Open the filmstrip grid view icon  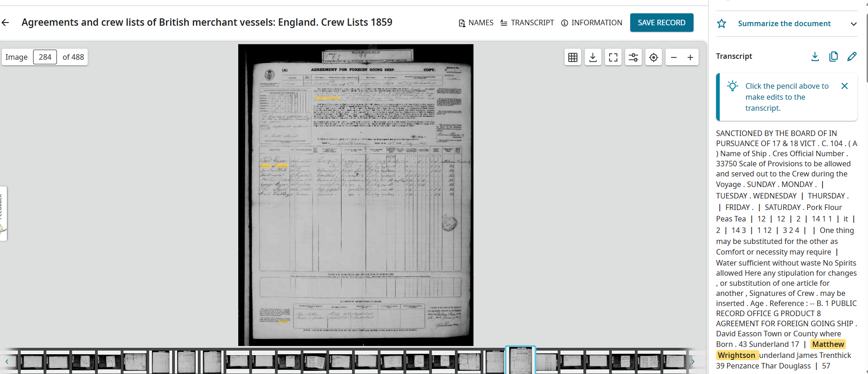tap(573, 57)
